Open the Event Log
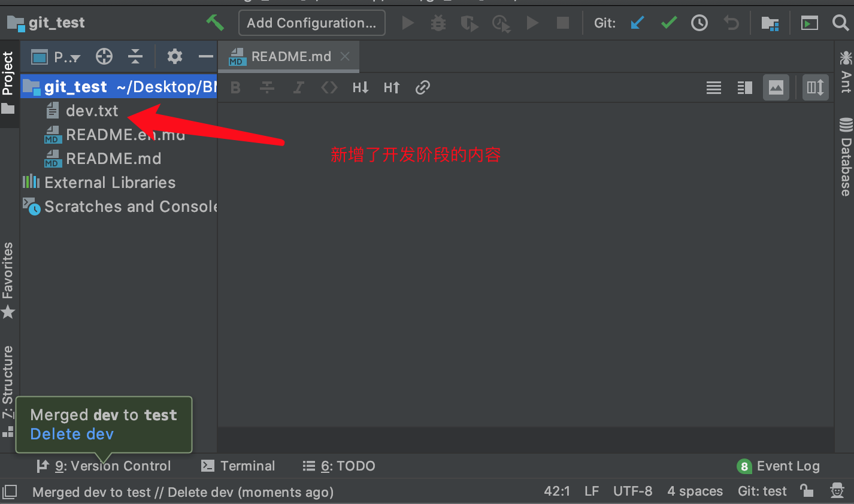This screenshot has height=504, width=854. click(x=779, y=466)
